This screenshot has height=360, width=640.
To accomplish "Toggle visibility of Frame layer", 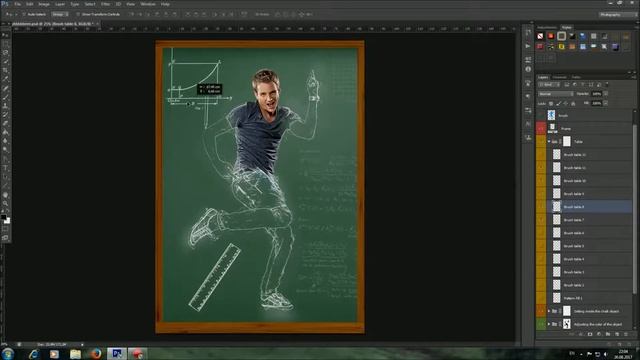I will 541,129.
